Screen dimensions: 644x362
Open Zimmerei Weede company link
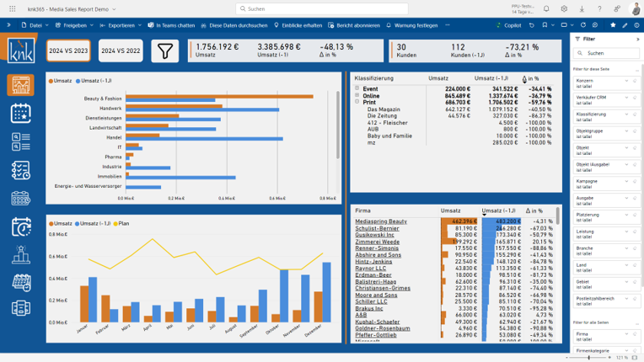[377, 242]
